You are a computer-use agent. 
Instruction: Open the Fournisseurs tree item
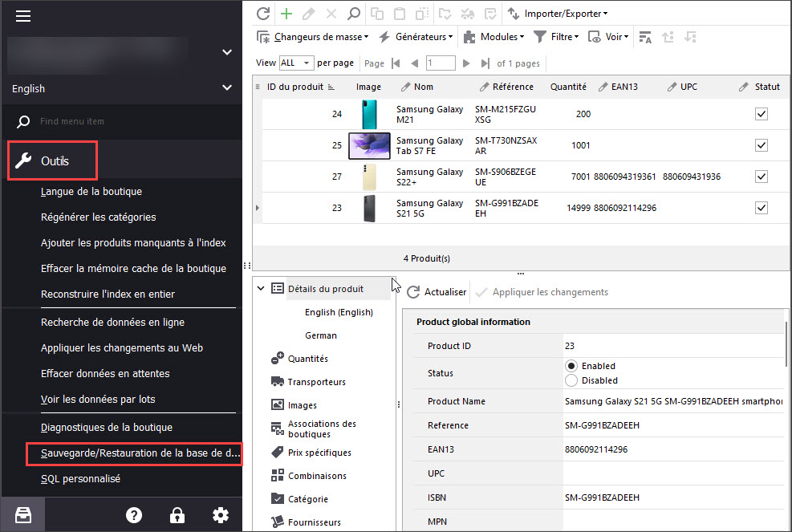pyautogui.click(x=315, y=522)
